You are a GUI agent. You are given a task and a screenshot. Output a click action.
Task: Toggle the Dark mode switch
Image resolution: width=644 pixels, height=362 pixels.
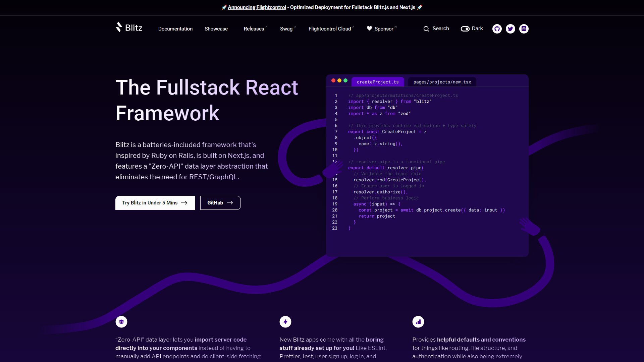pyautogui.click(x=465, y=29)
